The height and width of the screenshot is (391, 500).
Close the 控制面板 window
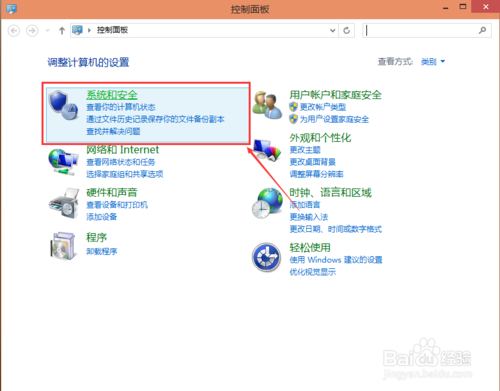tap(486, 7)
